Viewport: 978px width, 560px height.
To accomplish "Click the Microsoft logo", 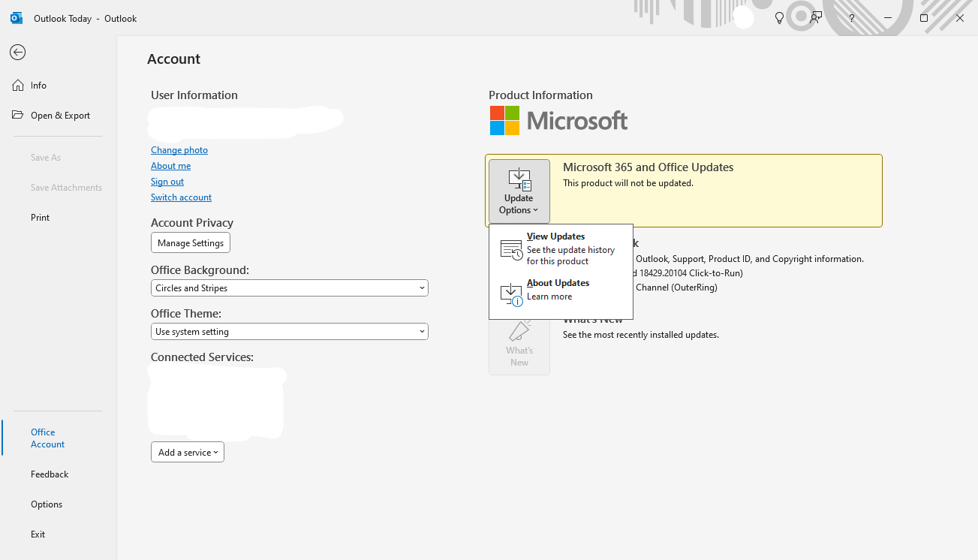I will (558, 120).
